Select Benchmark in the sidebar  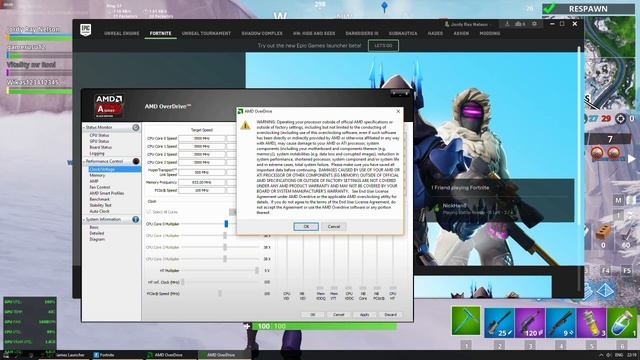pos(100,199)
